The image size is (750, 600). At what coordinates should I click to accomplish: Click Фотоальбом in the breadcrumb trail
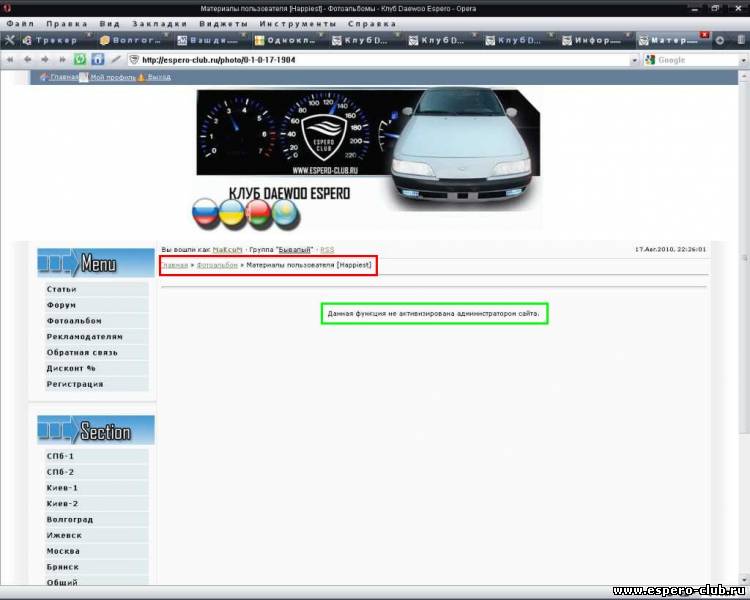tap(217, 265)
